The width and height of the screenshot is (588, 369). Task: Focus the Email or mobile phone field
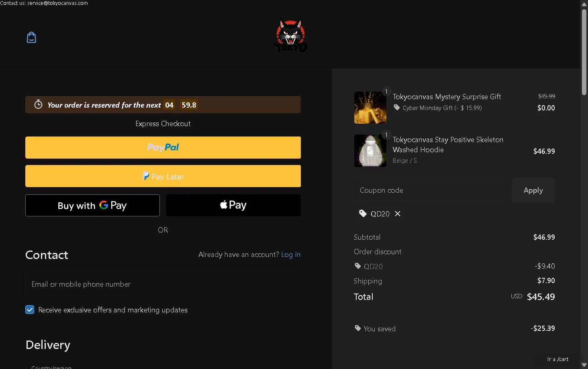(163, 284)
